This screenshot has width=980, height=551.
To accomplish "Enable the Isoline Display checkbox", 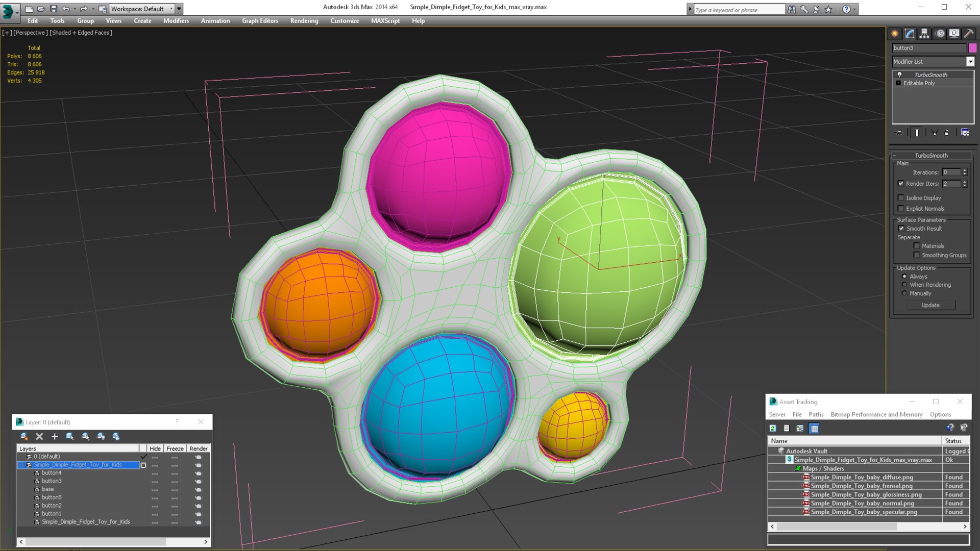I will pyautogui.click(x=901, y=198).
